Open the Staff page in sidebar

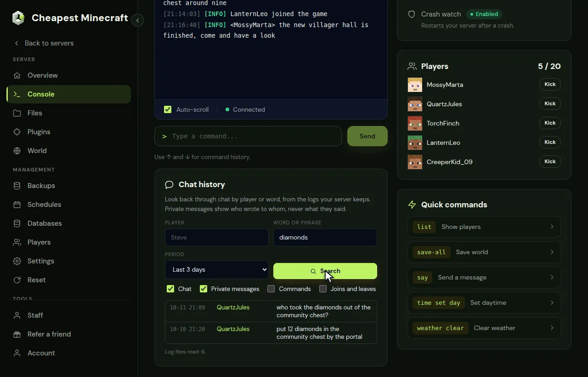tap(69, 315)
